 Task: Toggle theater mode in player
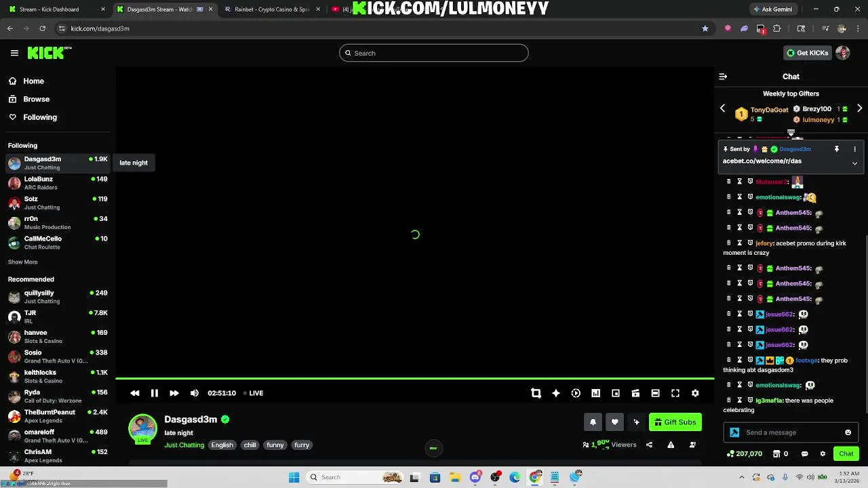655,393
